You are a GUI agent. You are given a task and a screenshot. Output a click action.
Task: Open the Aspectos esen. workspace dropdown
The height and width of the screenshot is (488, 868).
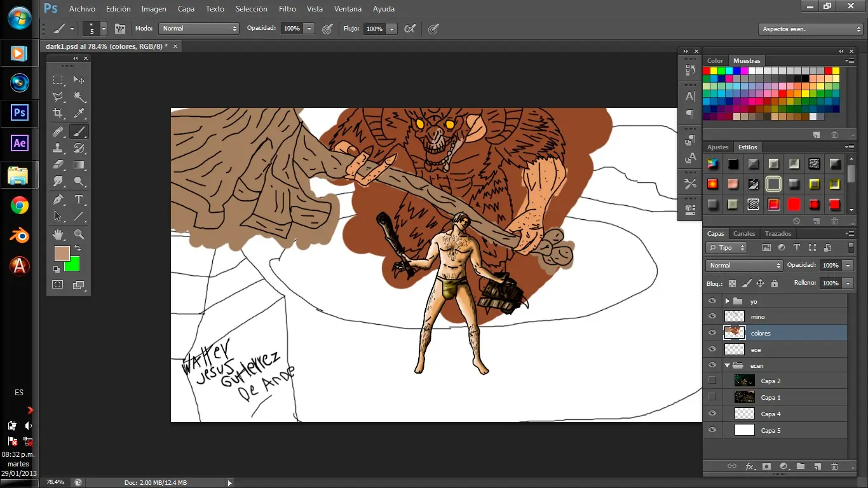810,29
